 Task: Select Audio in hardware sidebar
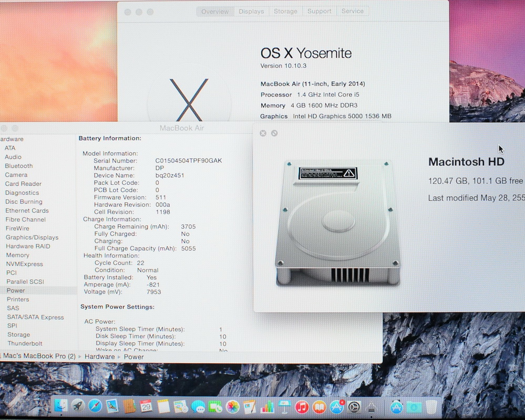click(x=13, y=157)
